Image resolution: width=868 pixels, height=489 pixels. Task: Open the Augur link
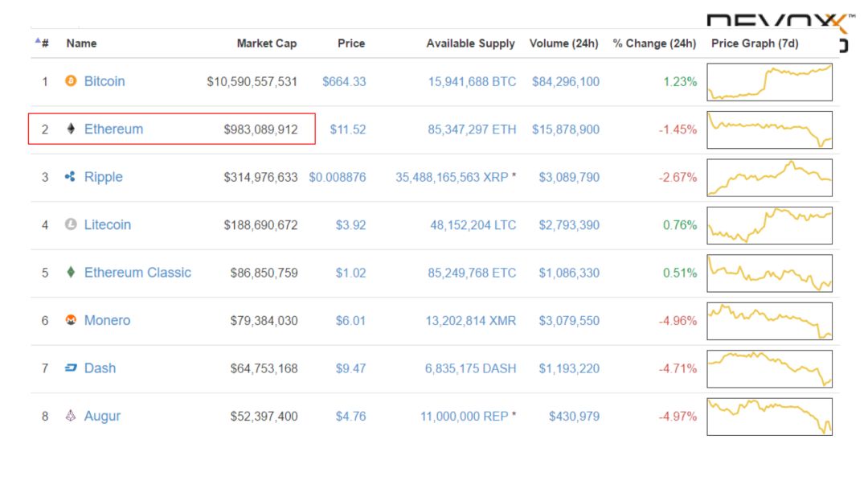pos(102,417)
